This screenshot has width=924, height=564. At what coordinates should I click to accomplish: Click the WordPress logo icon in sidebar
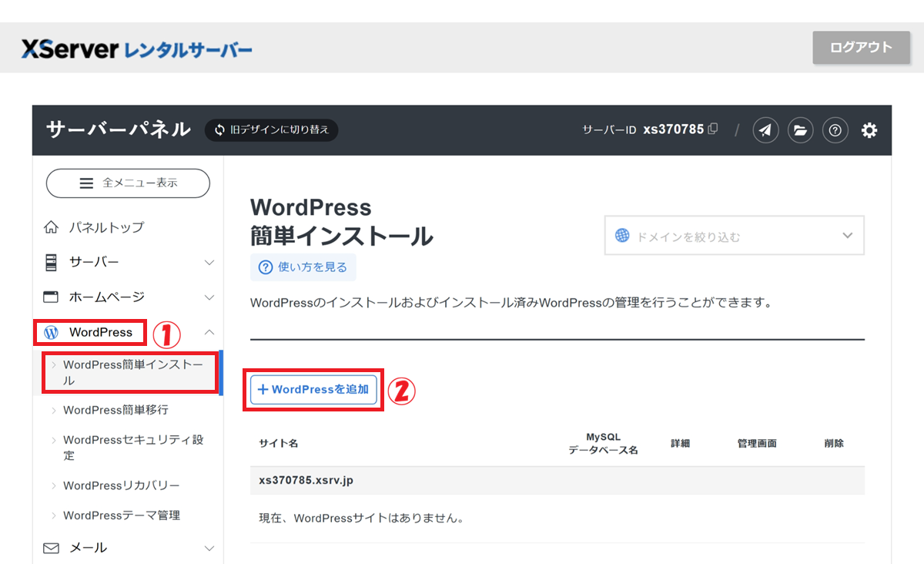(52, 333)
